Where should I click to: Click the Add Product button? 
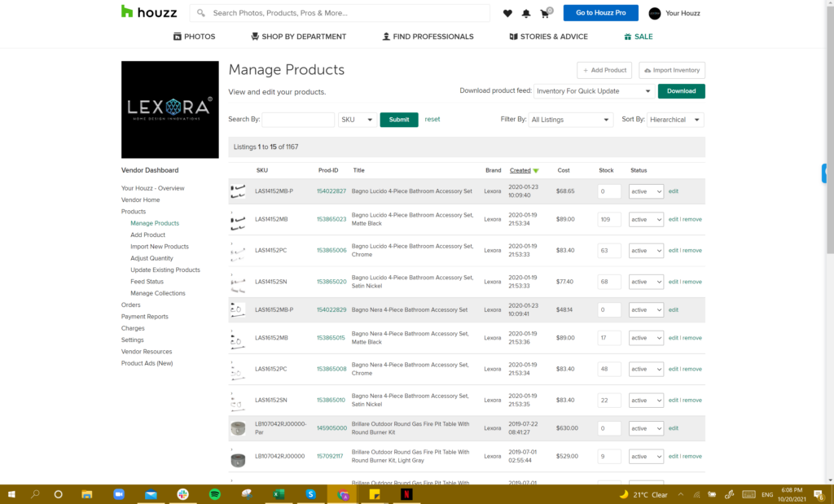tap(604, 70)
